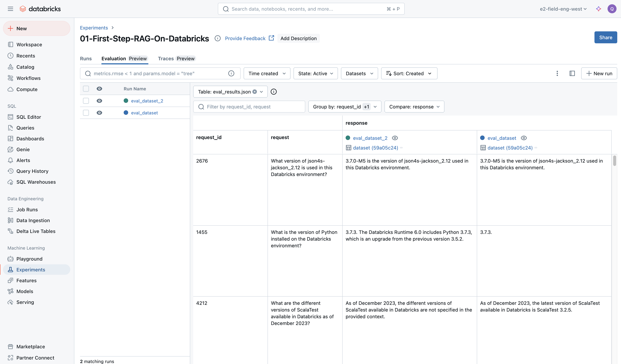Hide eval_dataset_2 response column via eye icon
Viewport: 621px width, 364px height.
[x=395, y=138]
